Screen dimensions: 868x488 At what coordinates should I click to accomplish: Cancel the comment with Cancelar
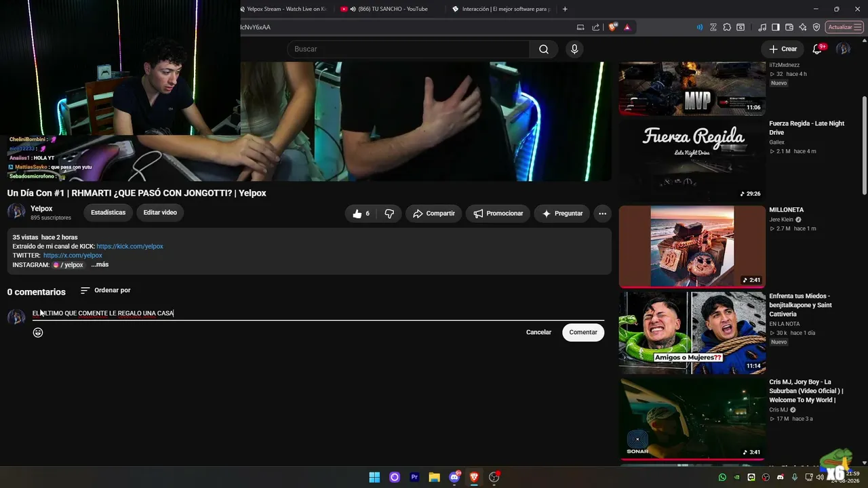(538, 332)
